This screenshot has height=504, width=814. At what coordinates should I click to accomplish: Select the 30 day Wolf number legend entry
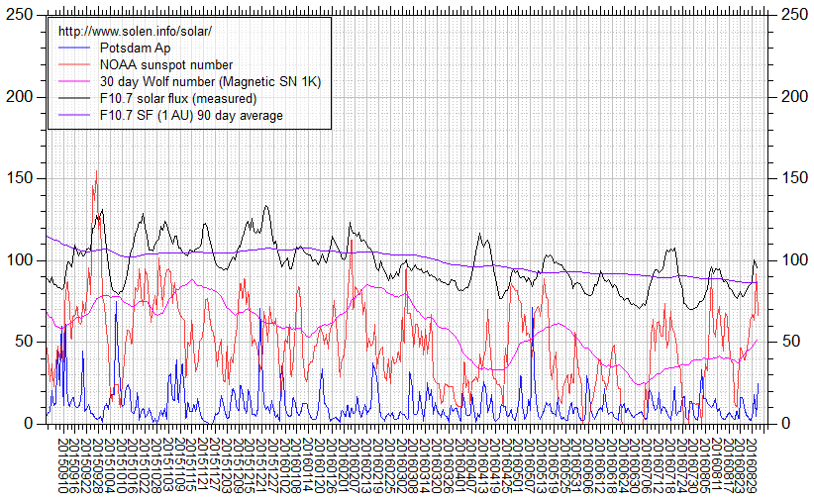pos(210,82)
